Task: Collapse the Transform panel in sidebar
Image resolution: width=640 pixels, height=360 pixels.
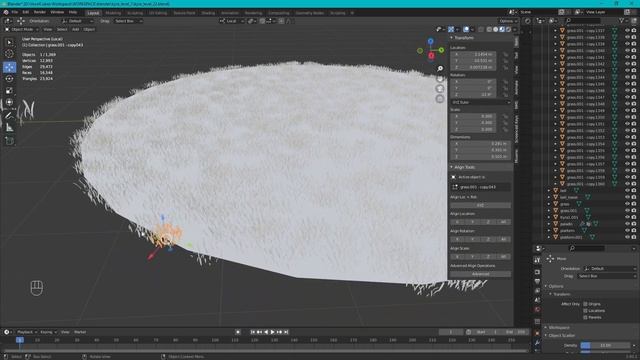Action: point(452,38)
